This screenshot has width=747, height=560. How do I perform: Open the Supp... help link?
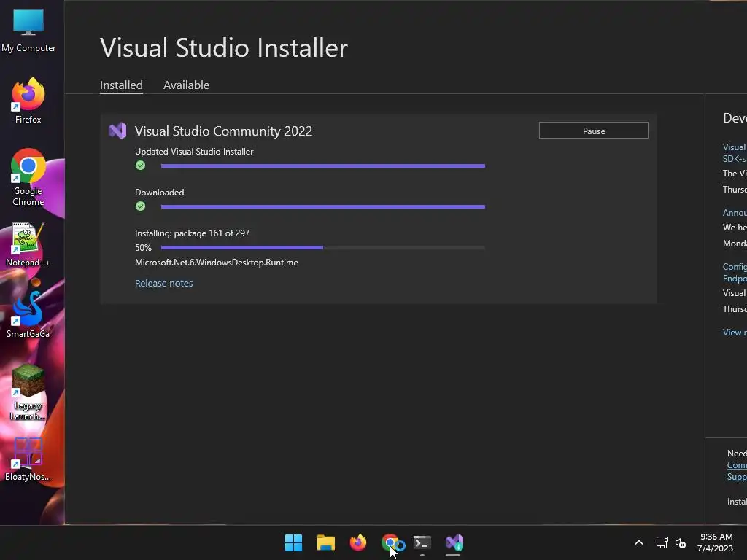coord(737,477)
